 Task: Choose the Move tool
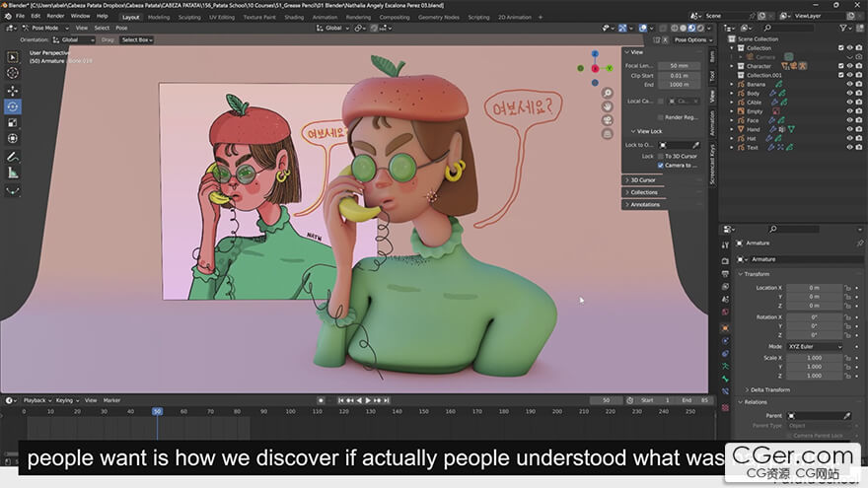point(12,90)
